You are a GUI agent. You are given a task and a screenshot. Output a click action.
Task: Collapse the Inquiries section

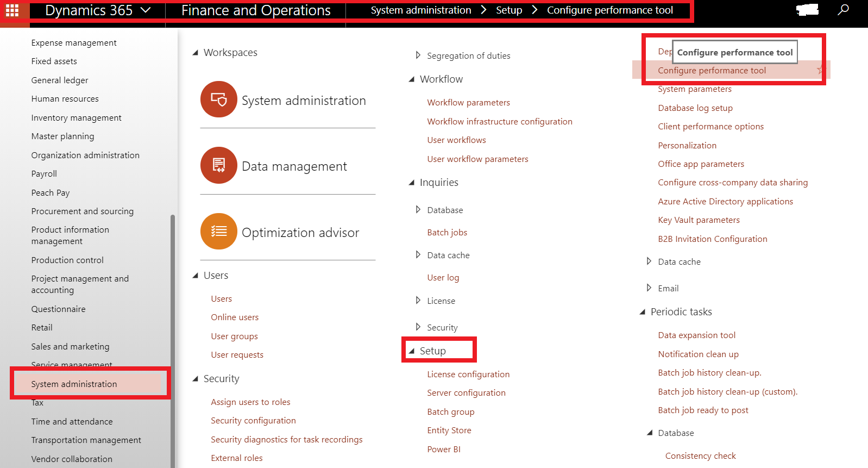click(412, 183)
